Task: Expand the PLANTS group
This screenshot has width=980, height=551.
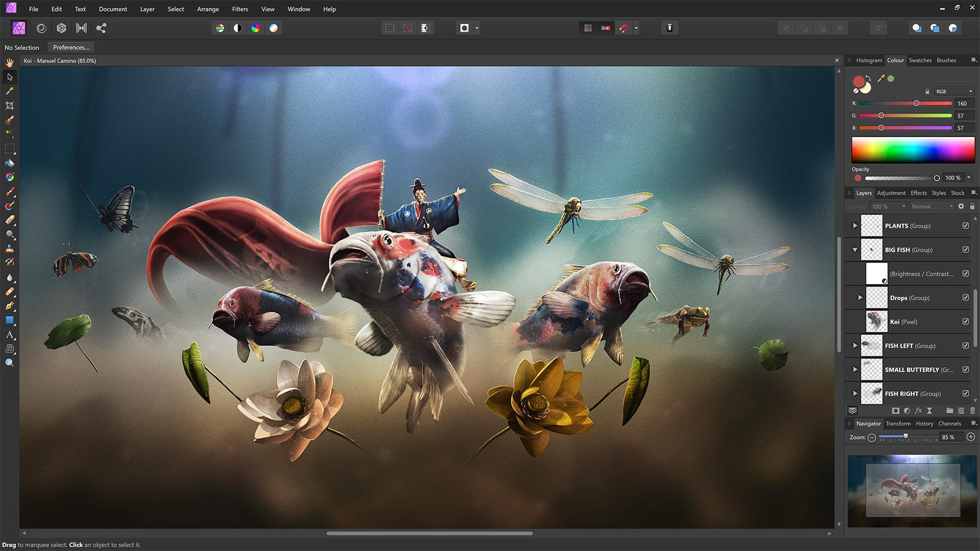Action: click(855, 226)
